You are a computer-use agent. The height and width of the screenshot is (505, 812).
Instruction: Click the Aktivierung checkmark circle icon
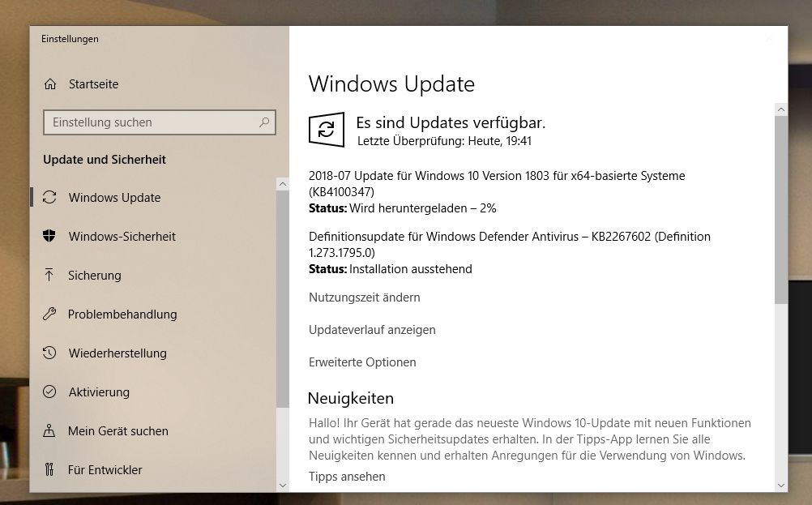click(49, 392)
